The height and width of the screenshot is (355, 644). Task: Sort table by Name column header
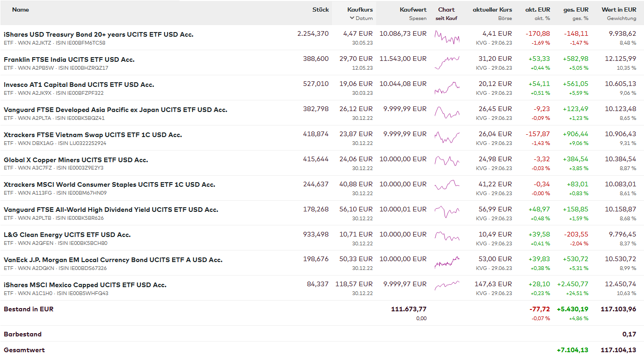tap(20, 10)
